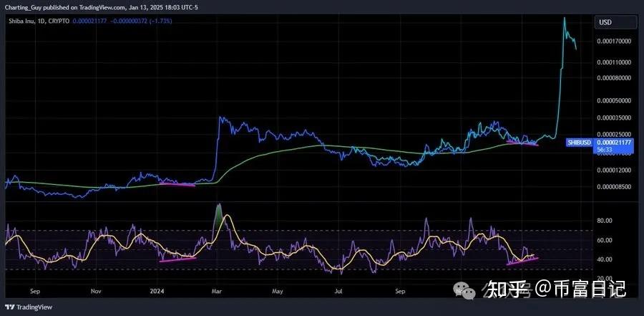The width and height of the screenshot is (644, 316).
Task: Click the price spike peak at top right
Action: tap(565, 18)
